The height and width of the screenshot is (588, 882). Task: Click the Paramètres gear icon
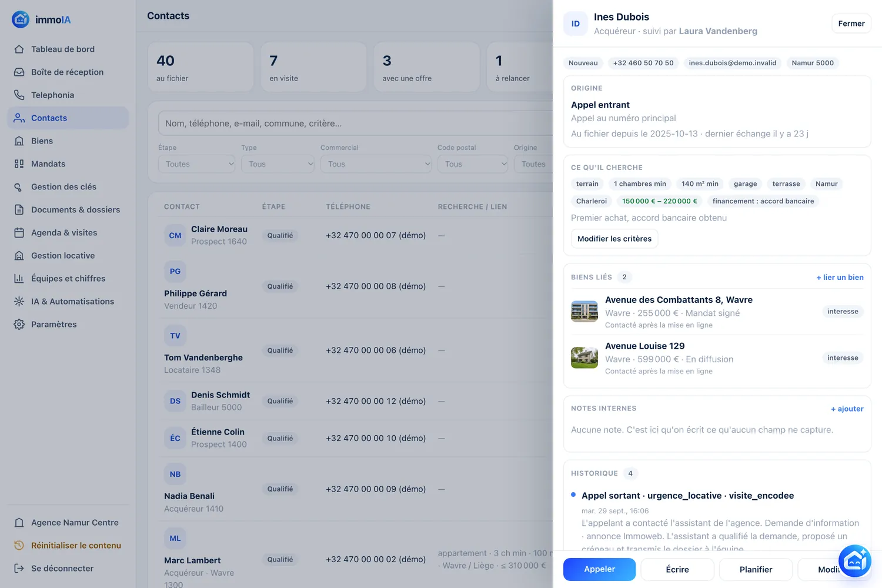pyautogui.click(x=19, y=325)
